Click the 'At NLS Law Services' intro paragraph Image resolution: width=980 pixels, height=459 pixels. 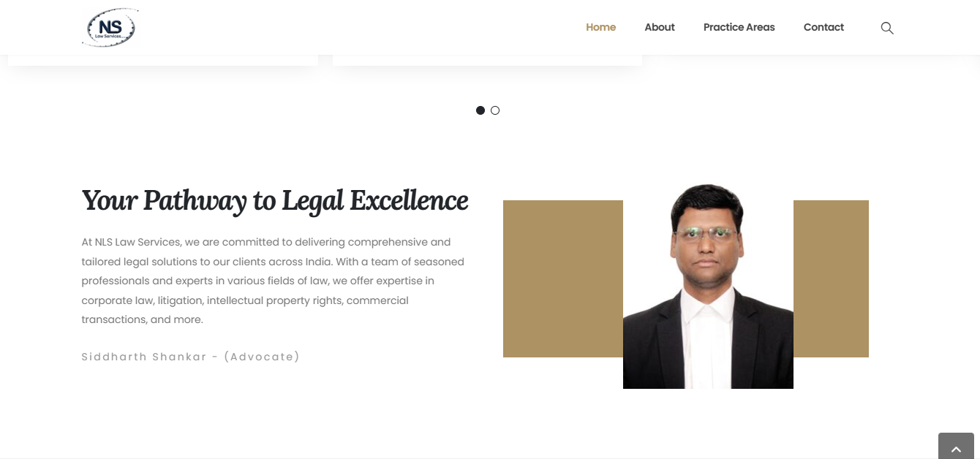(273, 281)
